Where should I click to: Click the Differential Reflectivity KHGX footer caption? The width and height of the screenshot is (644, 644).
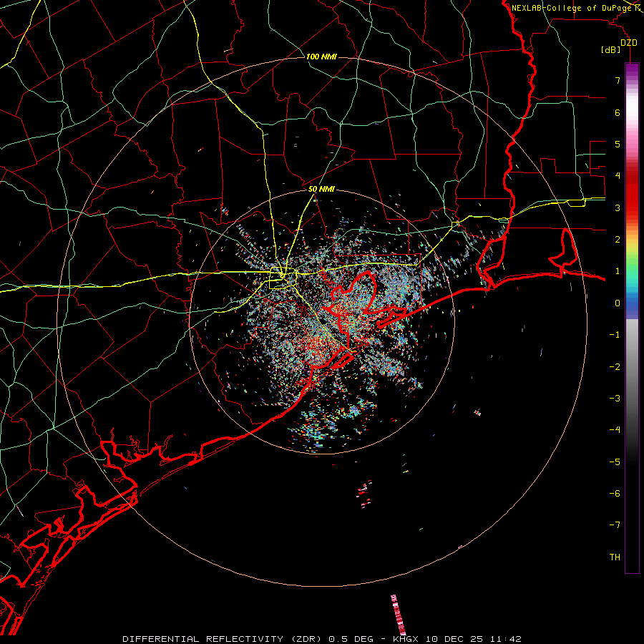pyautogui.click(x=322, y=639)
